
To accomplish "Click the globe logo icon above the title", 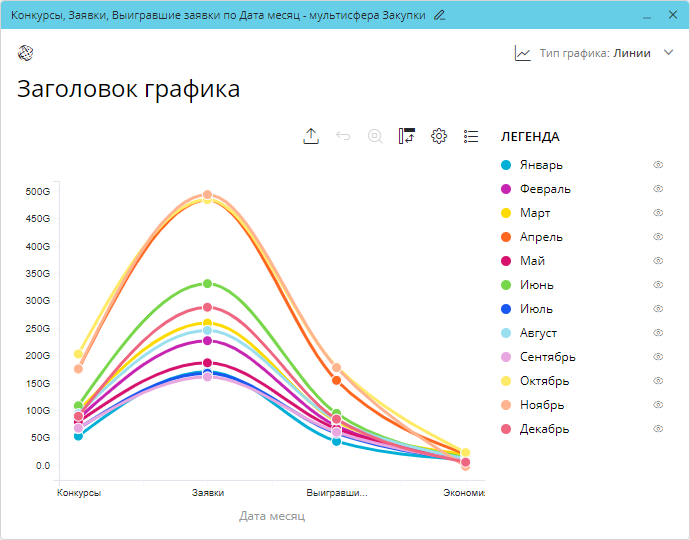I will point(25,53).
